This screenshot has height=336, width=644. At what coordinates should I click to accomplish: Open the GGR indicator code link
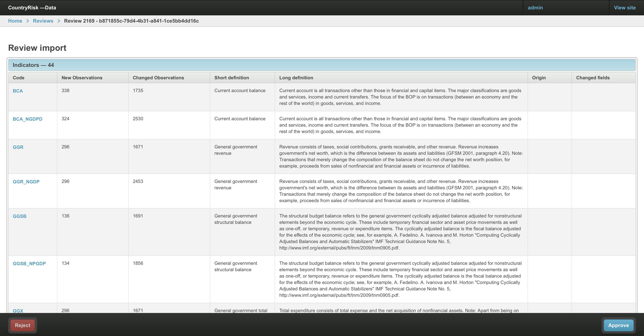(18, 147)
